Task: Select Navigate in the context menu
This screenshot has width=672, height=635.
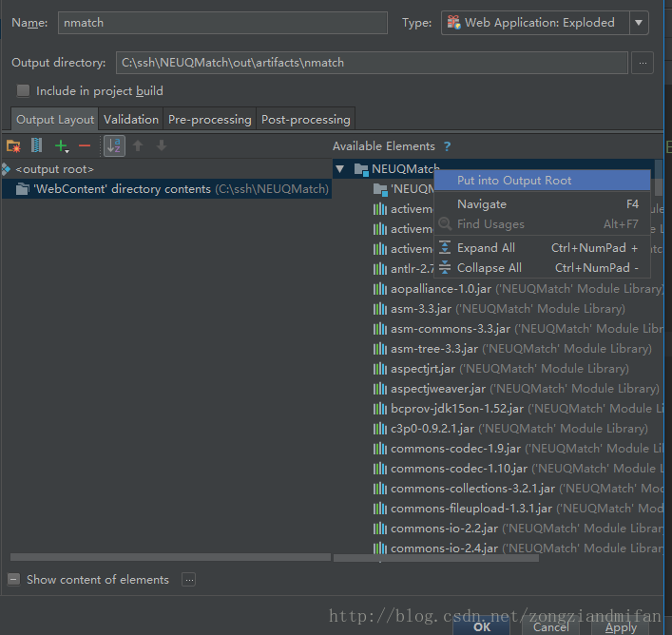Action: pyautogui.click(x=542, y=204)
